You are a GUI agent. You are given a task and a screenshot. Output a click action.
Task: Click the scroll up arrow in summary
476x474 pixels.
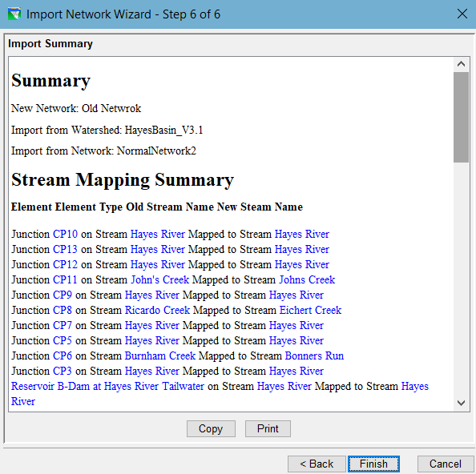(x=461, y=64)
